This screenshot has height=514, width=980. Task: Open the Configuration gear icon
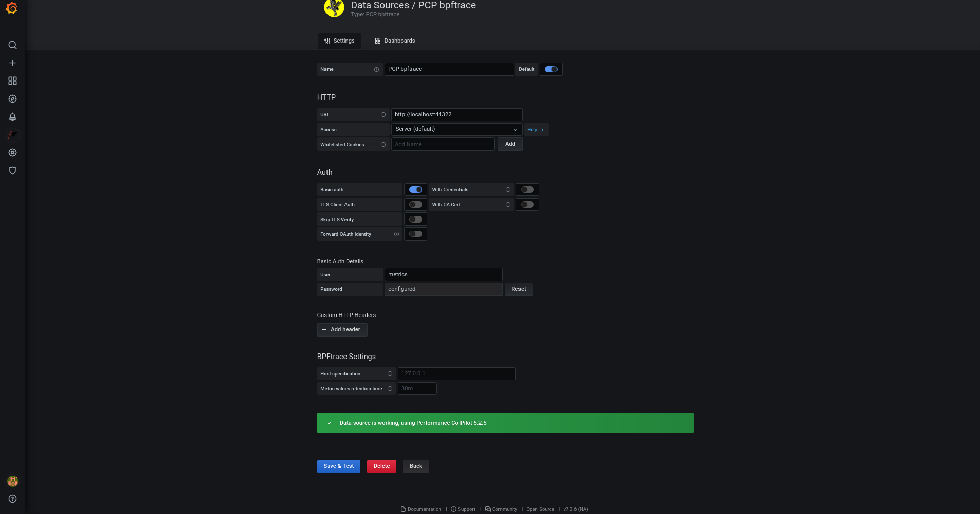coord(12,153)
